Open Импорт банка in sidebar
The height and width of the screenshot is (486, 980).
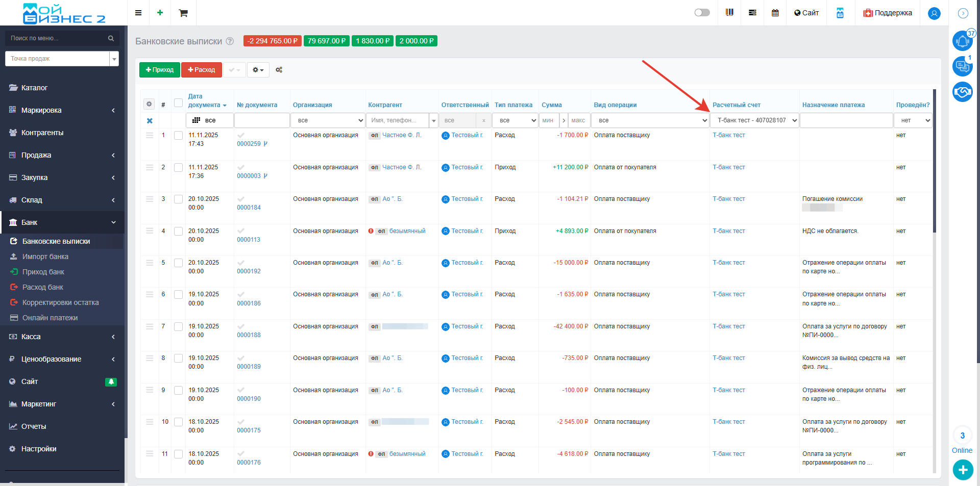tap(45, 257)
